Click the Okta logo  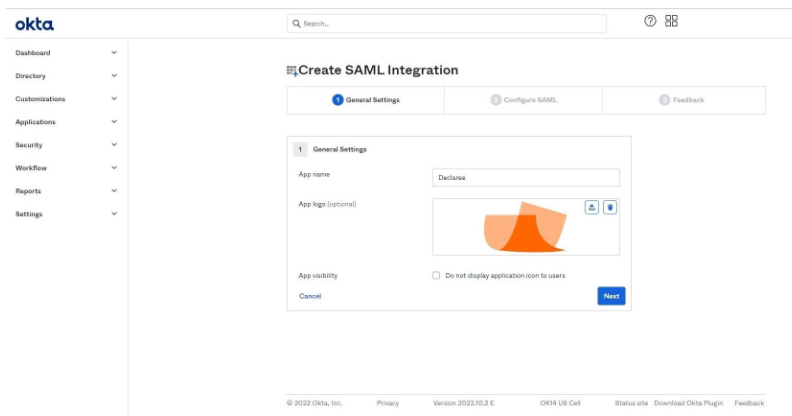tap(35, 24)
